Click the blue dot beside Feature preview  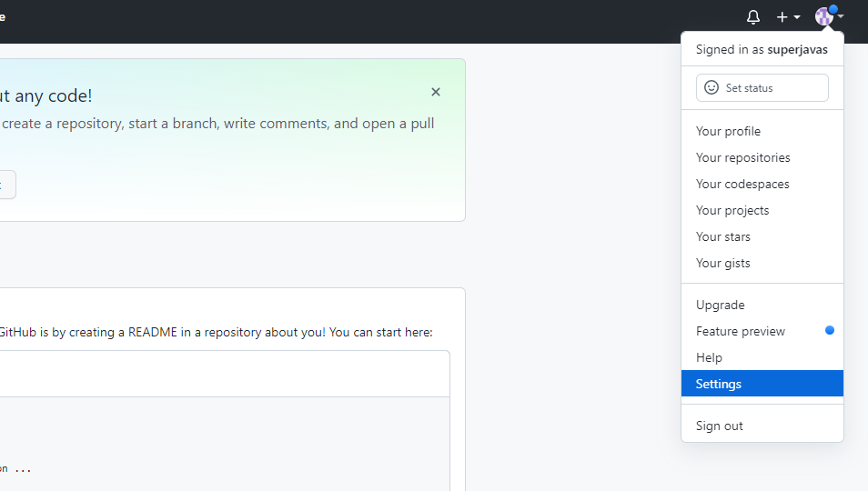point(829,330)
